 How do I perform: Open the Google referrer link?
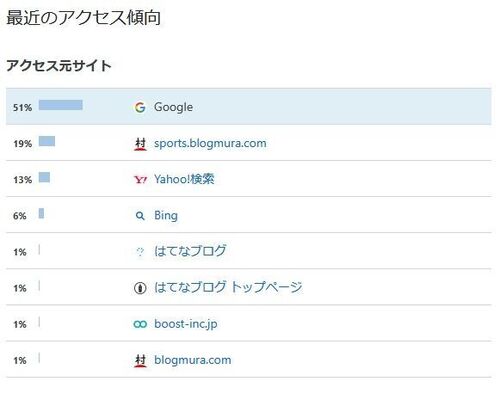(x=173, y=107)
